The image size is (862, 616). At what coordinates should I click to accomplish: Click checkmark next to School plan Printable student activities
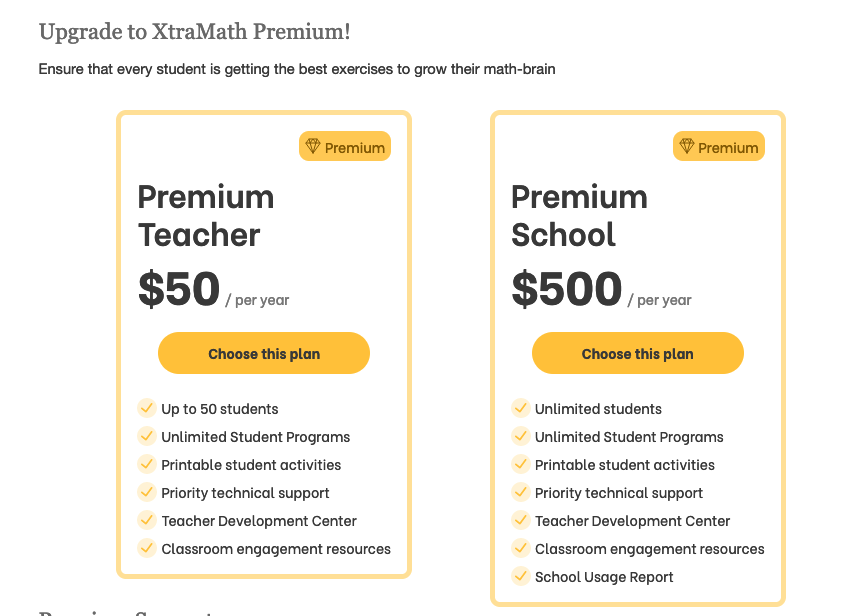click(521, 464)
